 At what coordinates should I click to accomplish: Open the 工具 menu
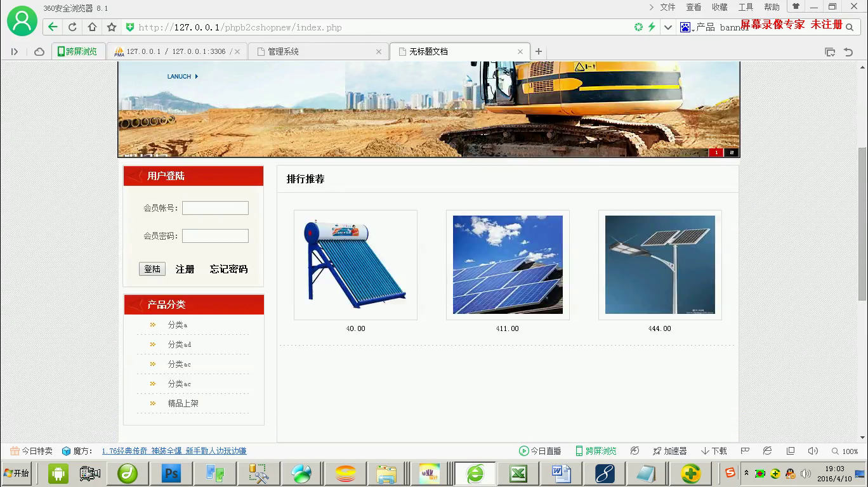pyautogui.click(x=746, y=7)
